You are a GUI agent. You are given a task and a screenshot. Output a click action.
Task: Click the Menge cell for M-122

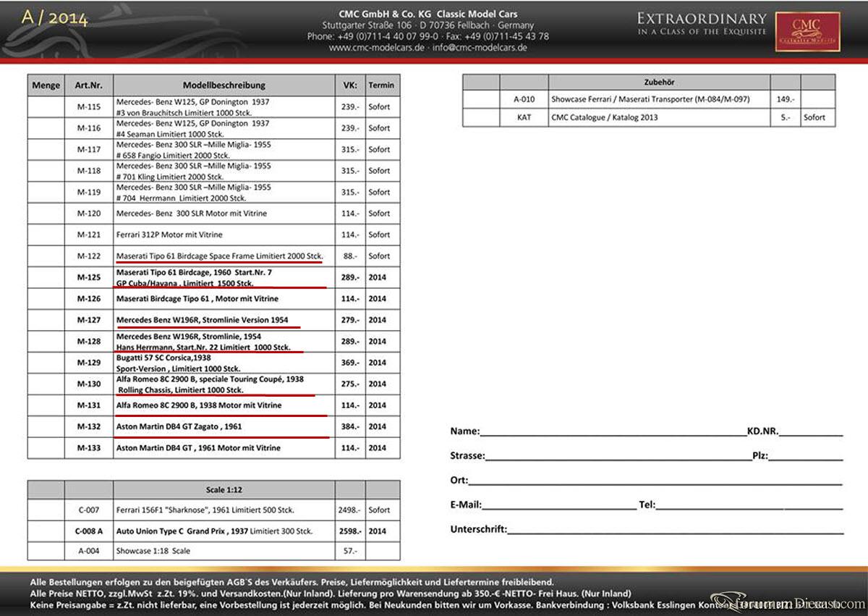(46, 256)
